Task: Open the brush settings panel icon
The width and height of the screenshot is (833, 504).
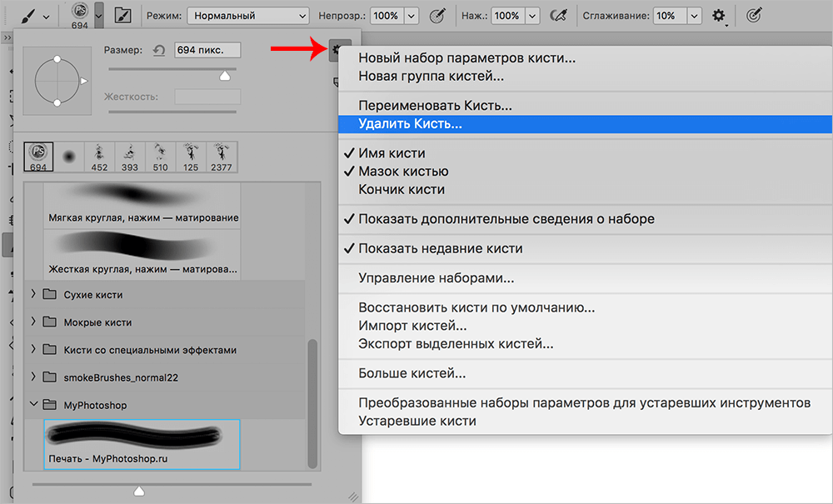Action: (122, 16)
